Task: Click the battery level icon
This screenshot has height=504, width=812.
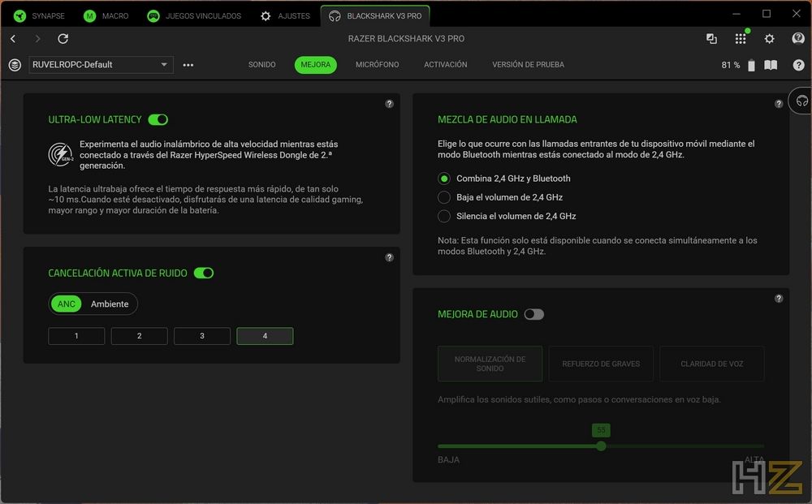Action: pos(751,65)
